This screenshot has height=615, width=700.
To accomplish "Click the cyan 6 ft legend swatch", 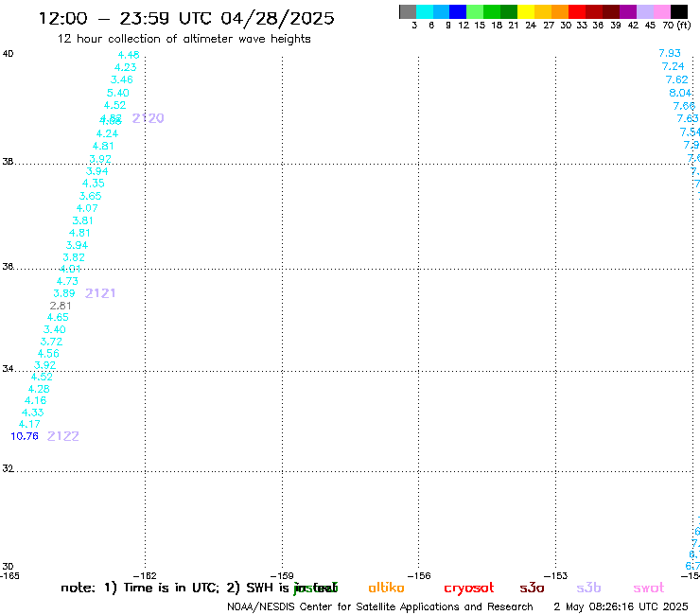I will point(425,11).
